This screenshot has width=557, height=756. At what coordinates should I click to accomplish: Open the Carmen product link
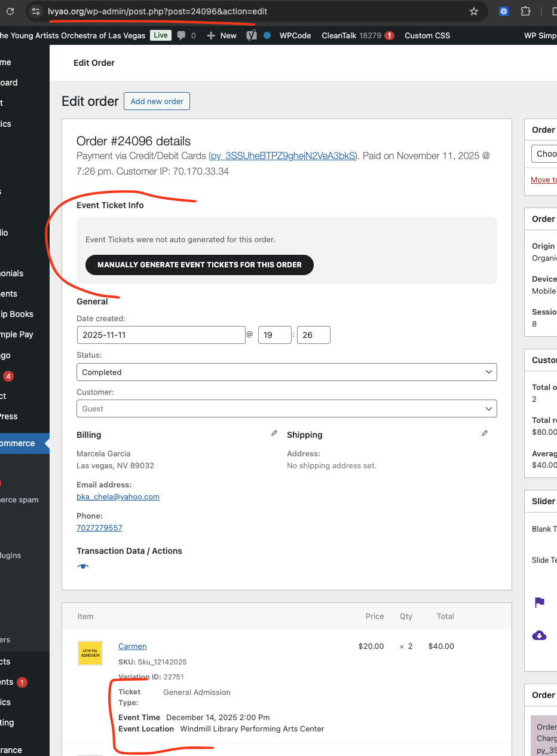(132, 646)
